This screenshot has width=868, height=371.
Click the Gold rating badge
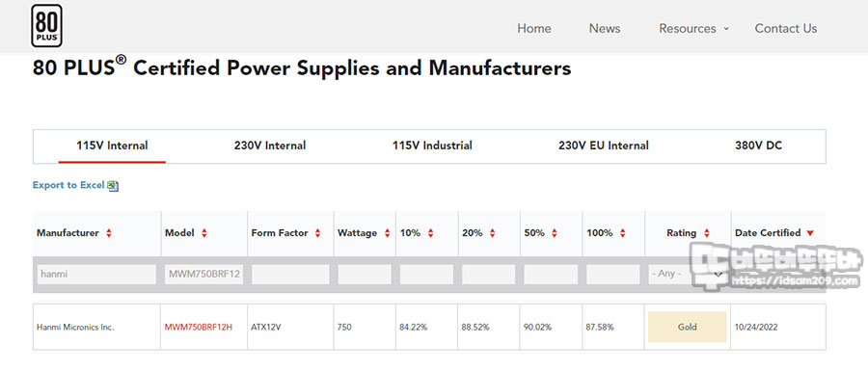click(687, 327)
